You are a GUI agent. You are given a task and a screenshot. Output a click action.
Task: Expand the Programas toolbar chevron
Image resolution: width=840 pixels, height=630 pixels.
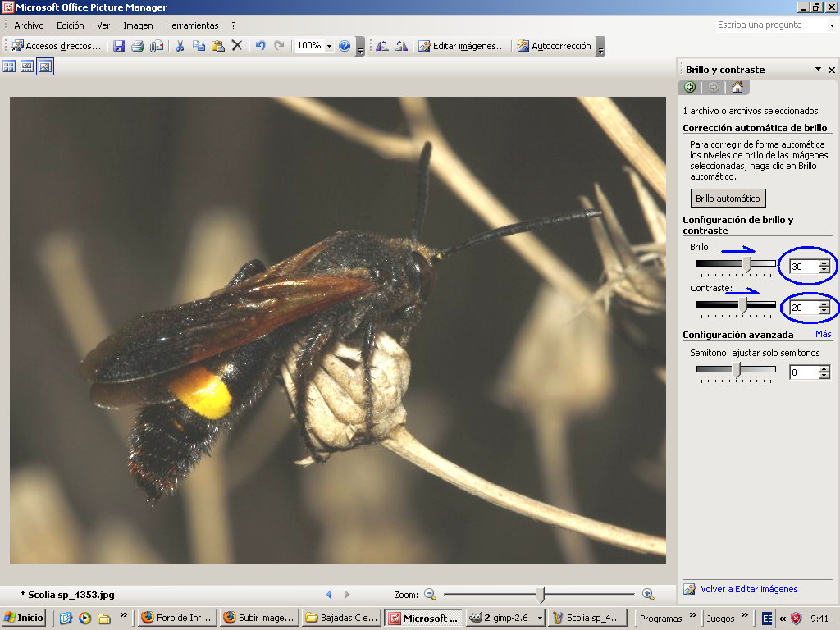[x=692, y=615]
